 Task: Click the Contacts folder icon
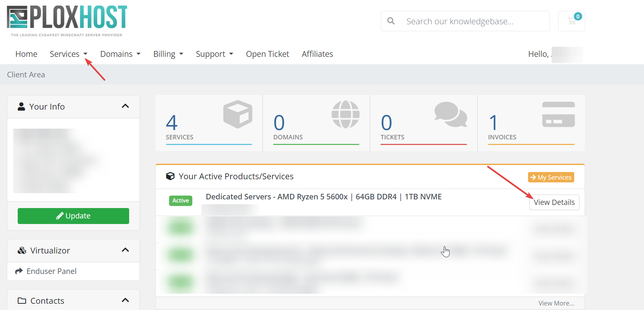click(22, 301)
